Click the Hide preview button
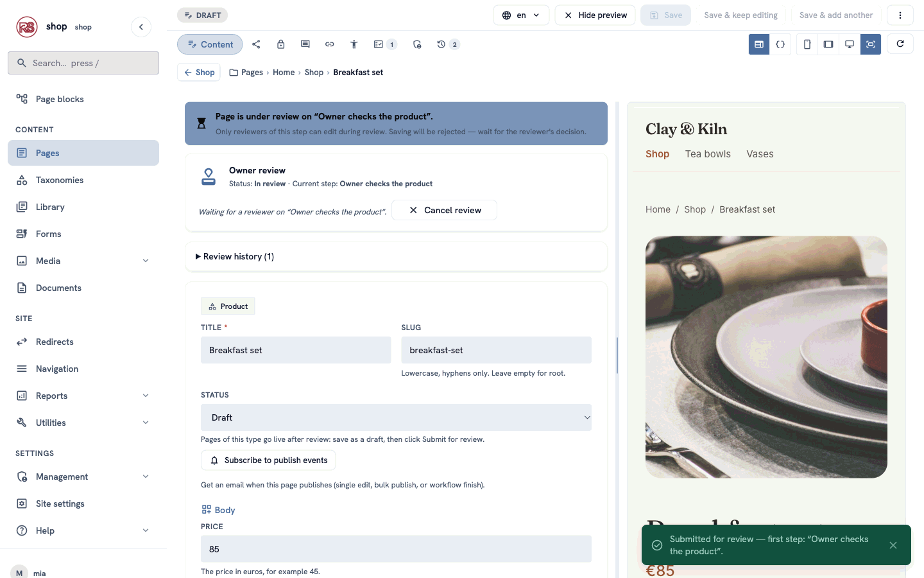This screenshot has height=578, width=924. click(595, 15)
